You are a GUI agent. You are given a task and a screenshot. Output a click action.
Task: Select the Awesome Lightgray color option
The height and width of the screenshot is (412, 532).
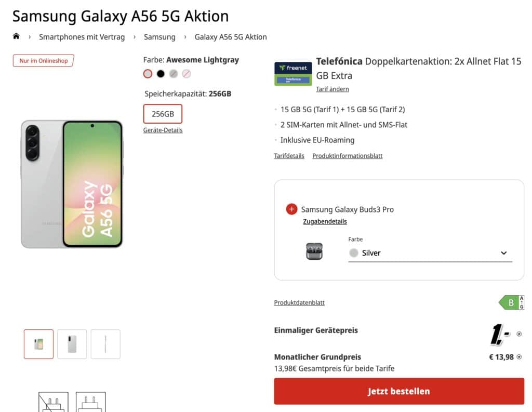(148, 74)
